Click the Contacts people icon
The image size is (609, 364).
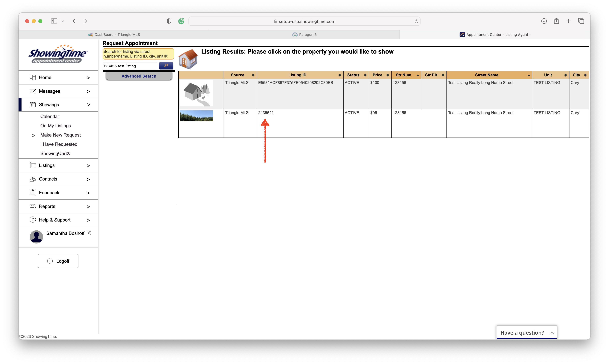tap(33, 179)
